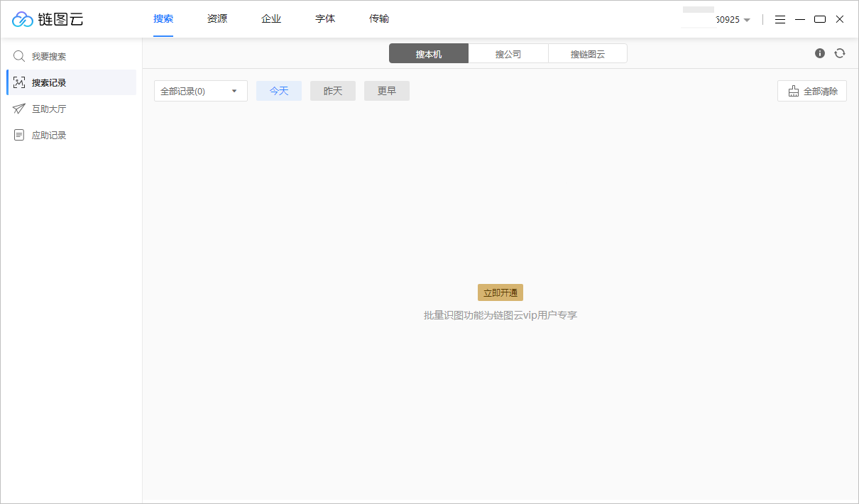This screenshot has height=504, width=859.
Task: Click the info icon above record list
Action: point(819,53)
